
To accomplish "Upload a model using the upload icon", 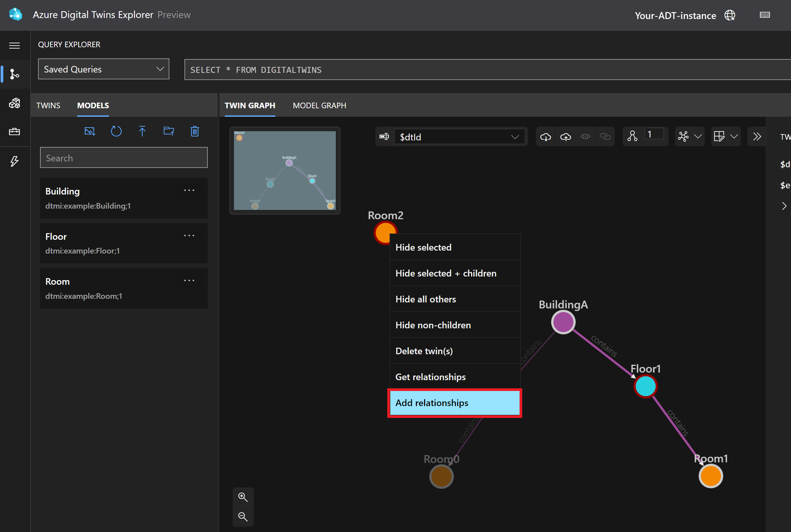I will click(142, 131).
